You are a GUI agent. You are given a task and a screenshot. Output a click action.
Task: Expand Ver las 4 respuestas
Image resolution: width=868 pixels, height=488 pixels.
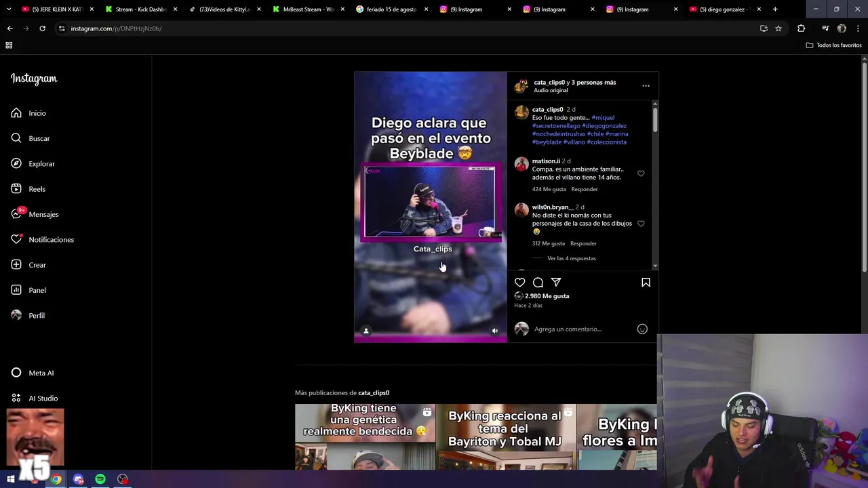tap(572, 258)
